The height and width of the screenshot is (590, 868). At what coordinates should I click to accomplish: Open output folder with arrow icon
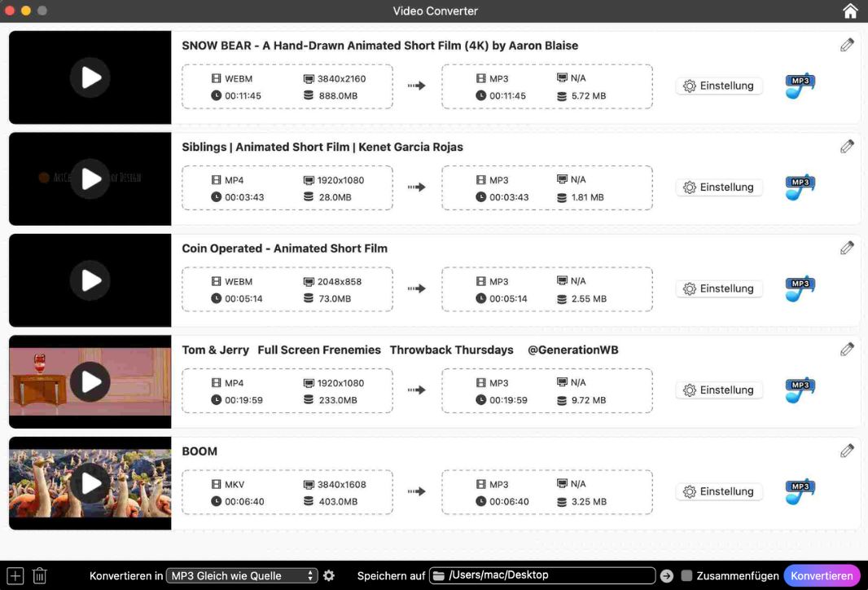[x=667, y=575]
